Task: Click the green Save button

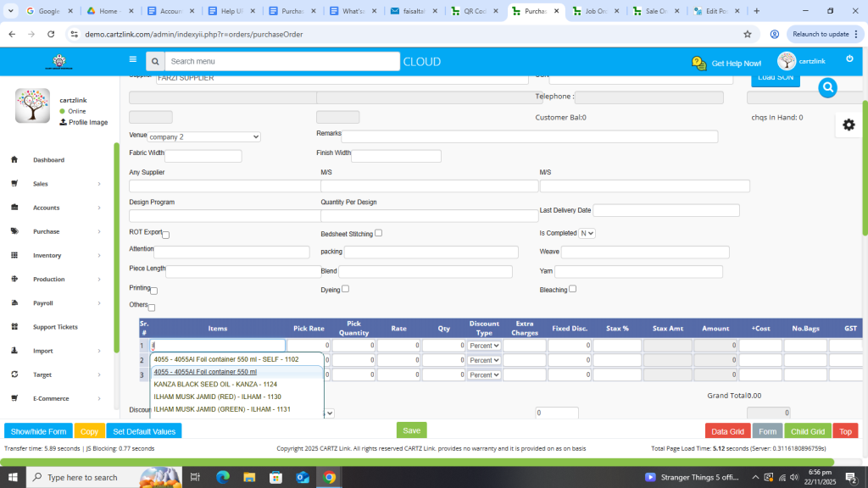Action: click(411, 430)
